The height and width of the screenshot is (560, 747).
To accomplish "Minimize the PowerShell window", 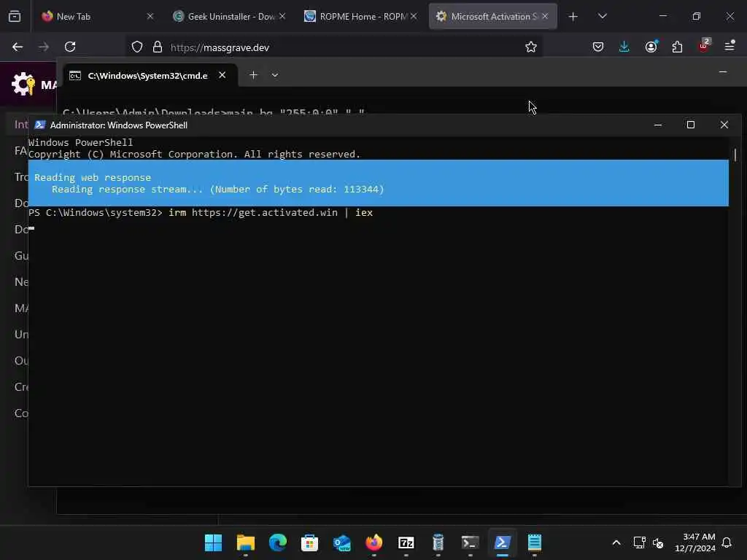I will 658,125.
